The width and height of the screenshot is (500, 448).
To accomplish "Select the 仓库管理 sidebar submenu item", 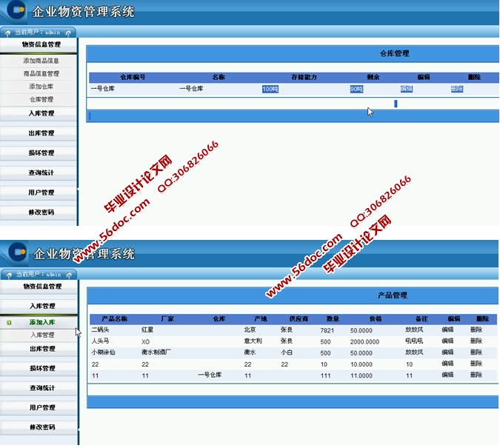I will [x=41, y=99].
